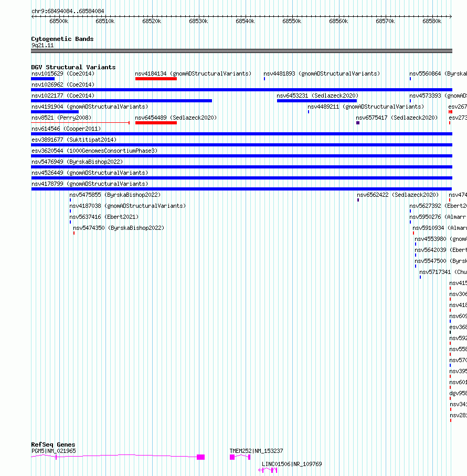Select the TMEM252 large magenta exon
Viewport: 467px width, 476px height.
[232, 457]
